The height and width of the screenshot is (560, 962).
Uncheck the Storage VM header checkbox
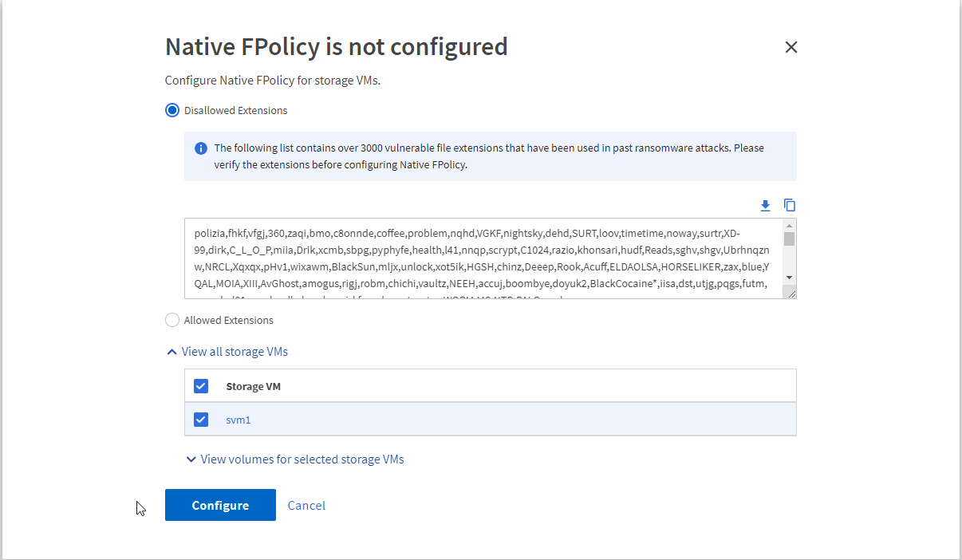(x=200, y=385)
